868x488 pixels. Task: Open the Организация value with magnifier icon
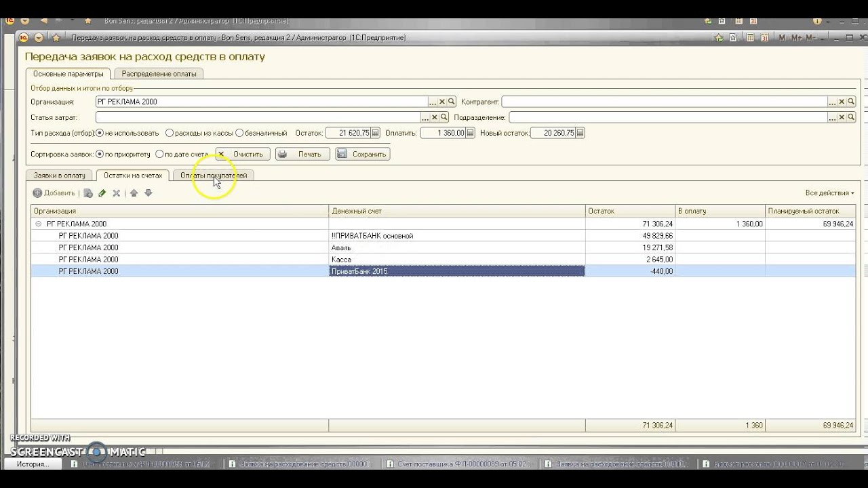click(x=452, y=102)
